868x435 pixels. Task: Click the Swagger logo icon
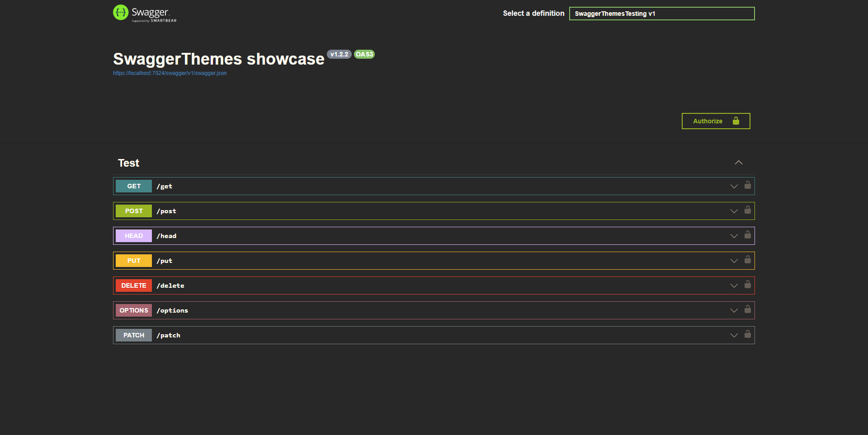pos(121,13)
